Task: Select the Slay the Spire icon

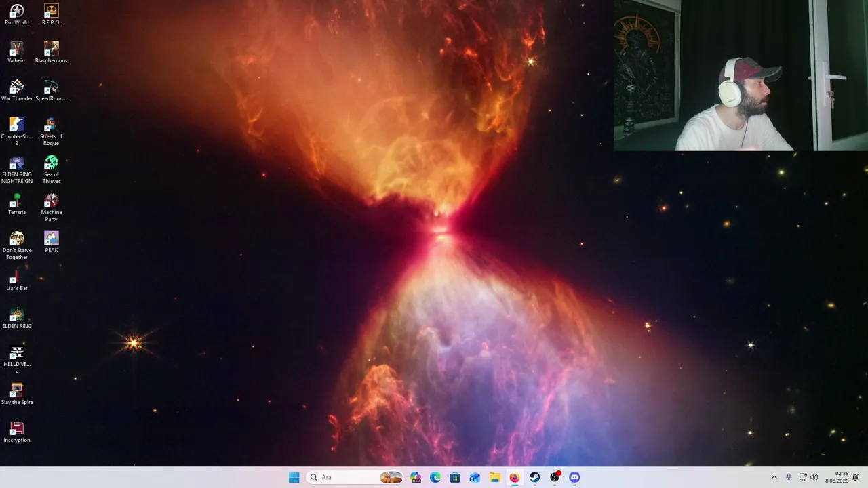Action: click(x=17, y=394)
